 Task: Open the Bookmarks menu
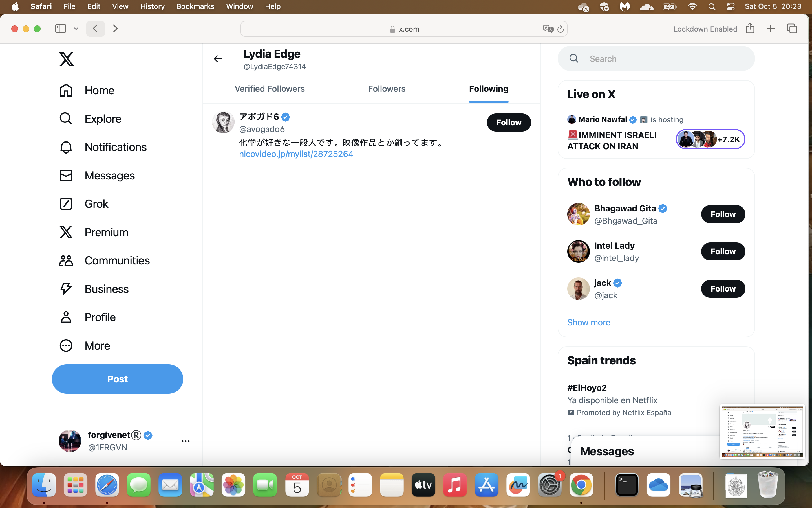(195, 6)
